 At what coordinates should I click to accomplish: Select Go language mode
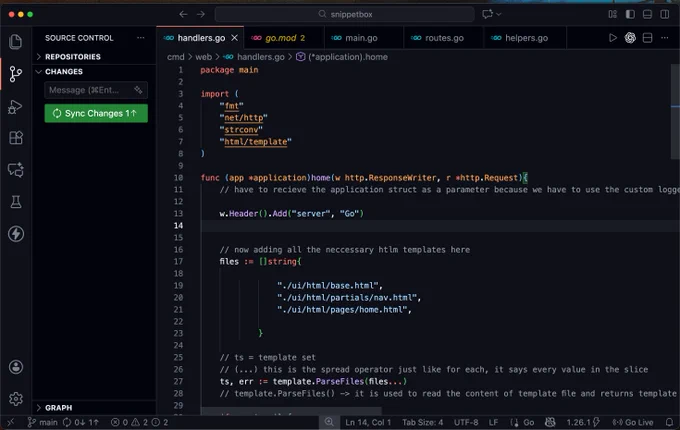[529, 422]
